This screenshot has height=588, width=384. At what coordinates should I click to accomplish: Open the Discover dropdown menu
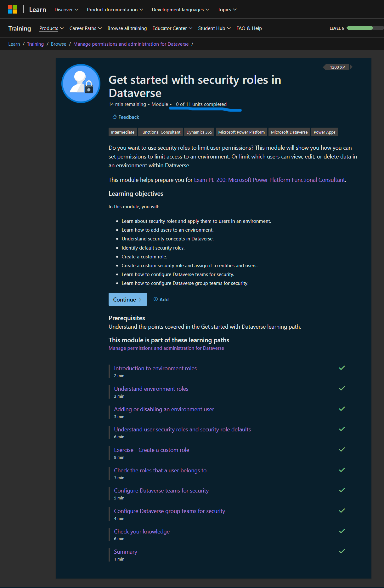[66, 10]
